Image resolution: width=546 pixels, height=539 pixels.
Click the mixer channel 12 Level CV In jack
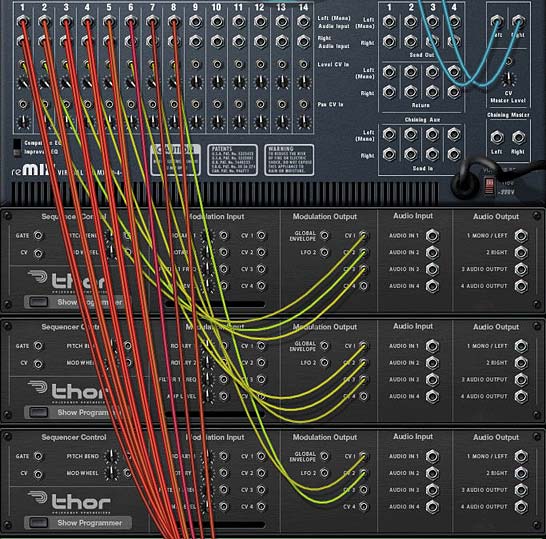pos(260,64)
